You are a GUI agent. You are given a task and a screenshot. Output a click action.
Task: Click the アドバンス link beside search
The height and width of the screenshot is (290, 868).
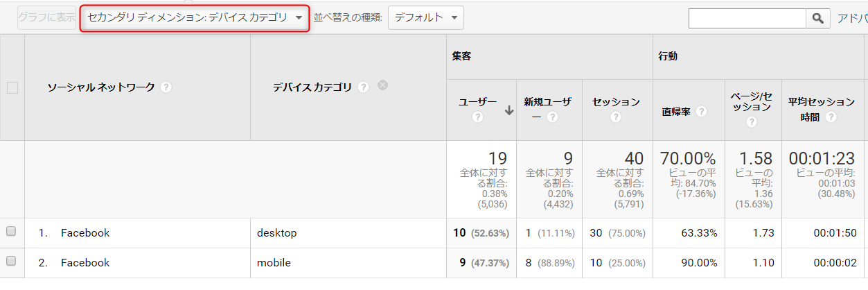click(x=852, y=19)
